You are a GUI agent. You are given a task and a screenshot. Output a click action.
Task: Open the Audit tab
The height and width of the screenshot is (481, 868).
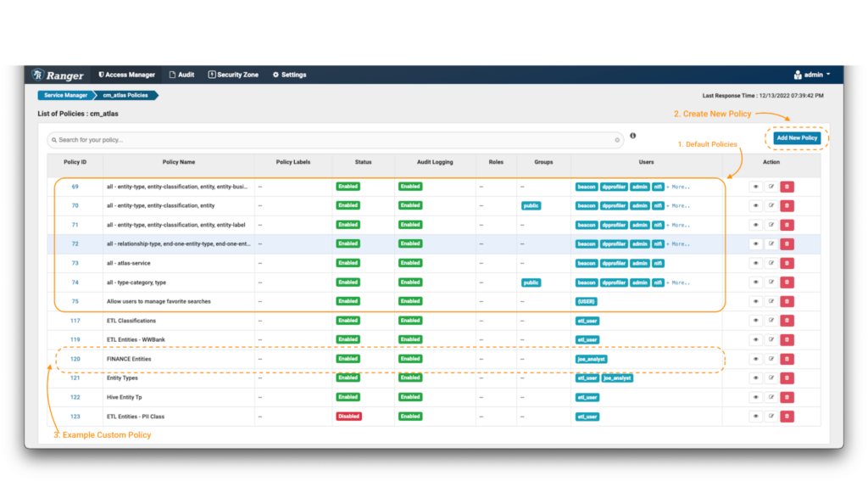(181, 75)
